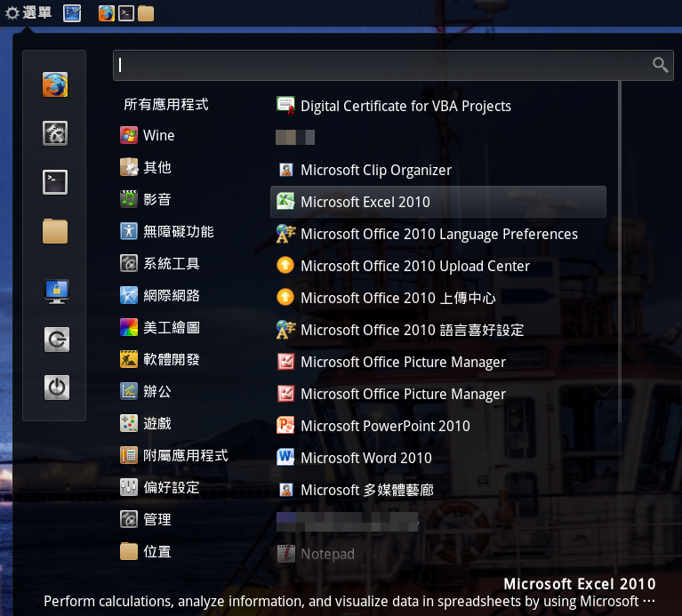Open file manager folder in favorites sidebar
This screenshot has width=682, height=616.
[x=55, y=231]
